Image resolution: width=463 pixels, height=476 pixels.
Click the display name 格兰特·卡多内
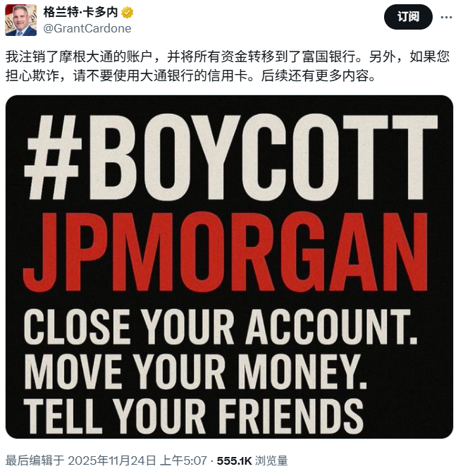tap(81, 13)
